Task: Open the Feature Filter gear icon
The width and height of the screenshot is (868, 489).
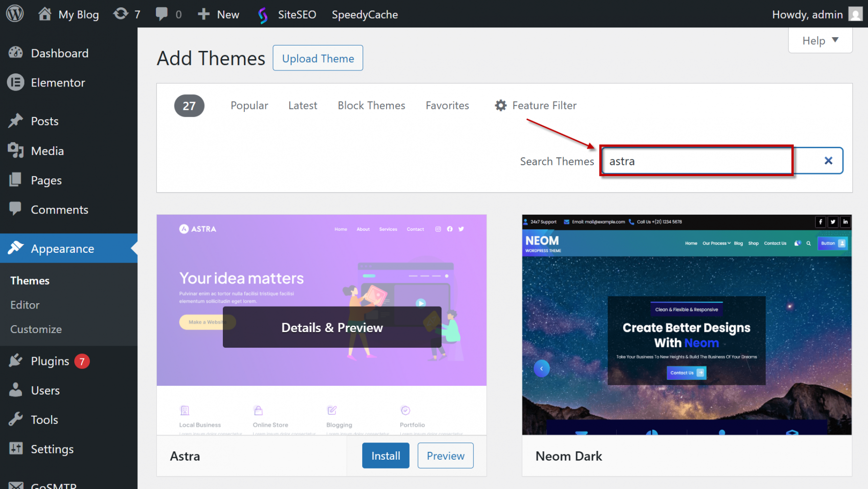Action: click(x=500, y=106)
